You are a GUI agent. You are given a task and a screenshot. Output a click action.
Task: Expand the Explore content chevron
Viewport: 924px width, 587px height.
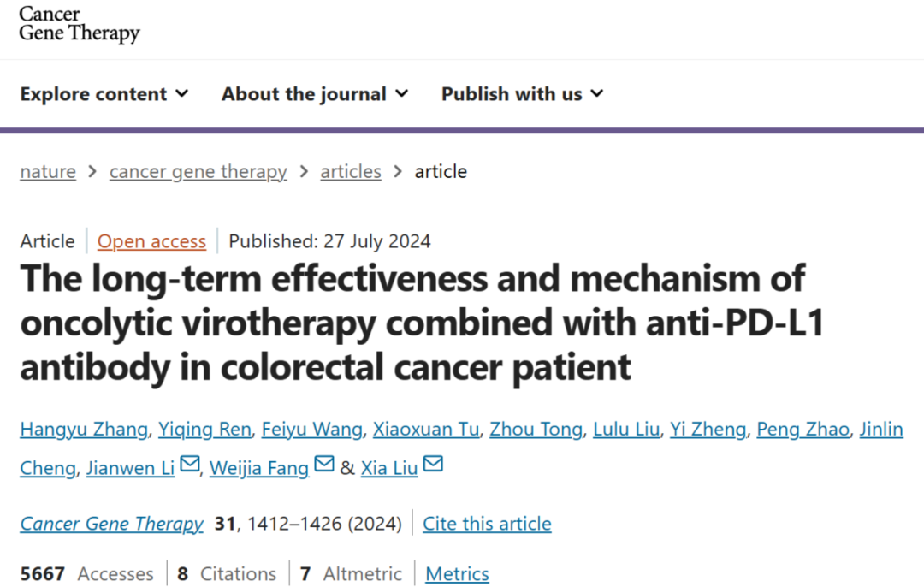[x=183, y=94]
